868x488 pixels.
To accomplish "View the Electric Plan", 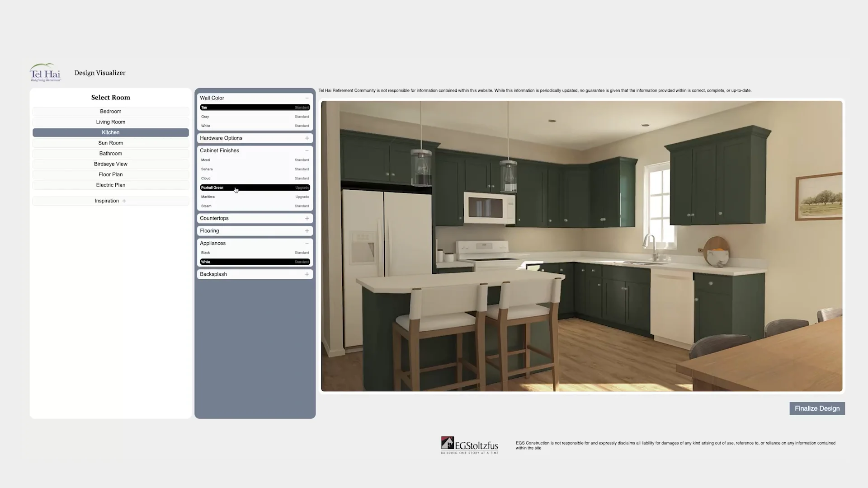I will pyautogui.click(x=110, y=185).
